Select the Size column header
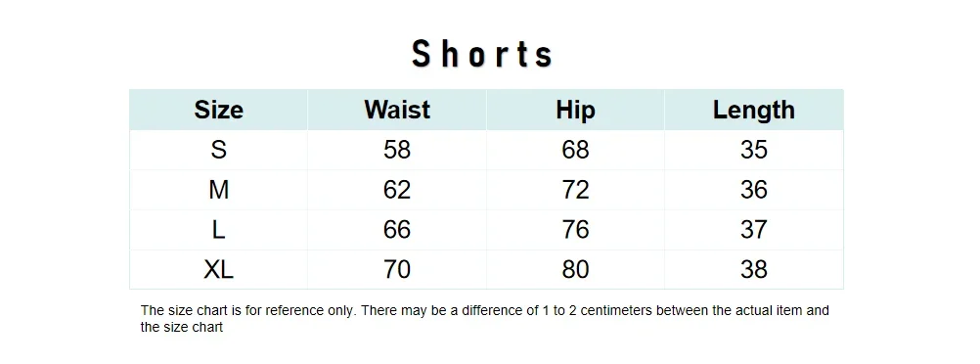 tap(218, 110)
